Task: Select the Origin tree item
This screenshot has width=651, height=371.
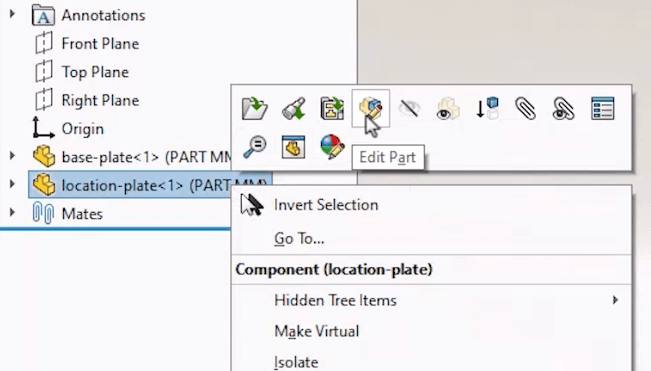Action: pyautogui.click(x=83, y=129)
